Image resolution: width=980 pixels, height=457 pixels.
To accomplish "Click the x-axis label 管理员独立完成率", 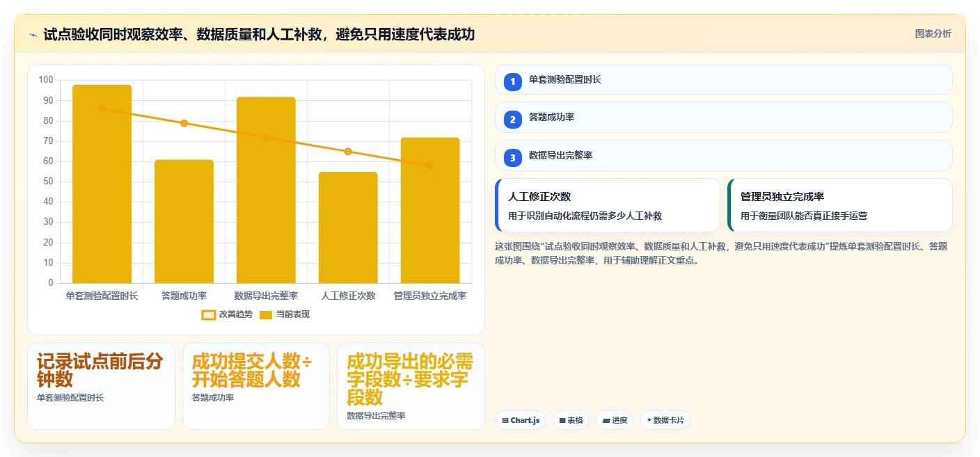I will (x=430, y=296).
